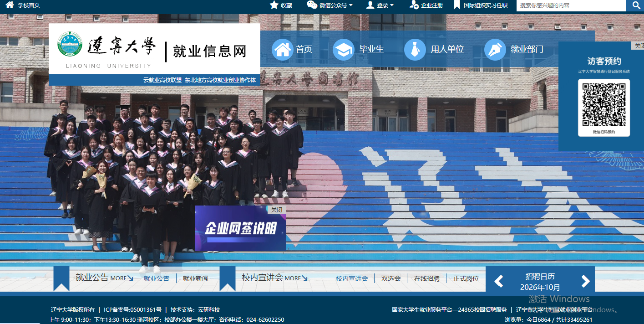Screen dimensions: 644x324
Task: Click the 收藏 text link
Action: coord(286,5)
